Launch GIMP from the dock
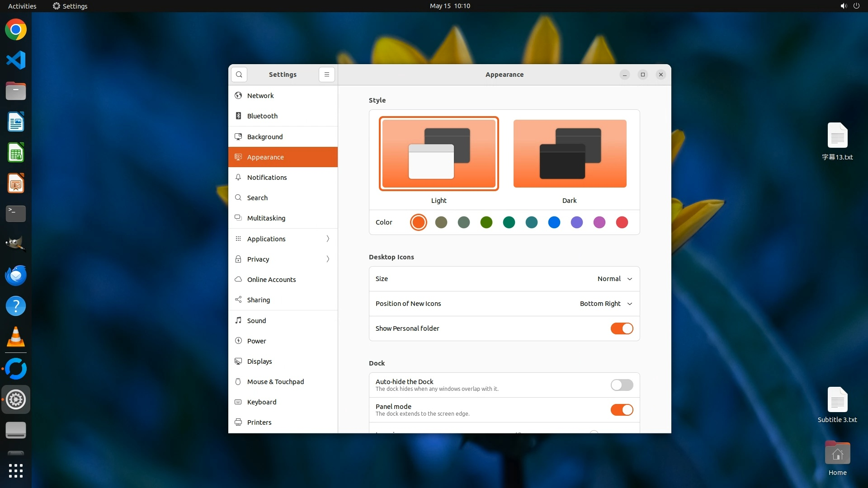 (x=16, y=244)
